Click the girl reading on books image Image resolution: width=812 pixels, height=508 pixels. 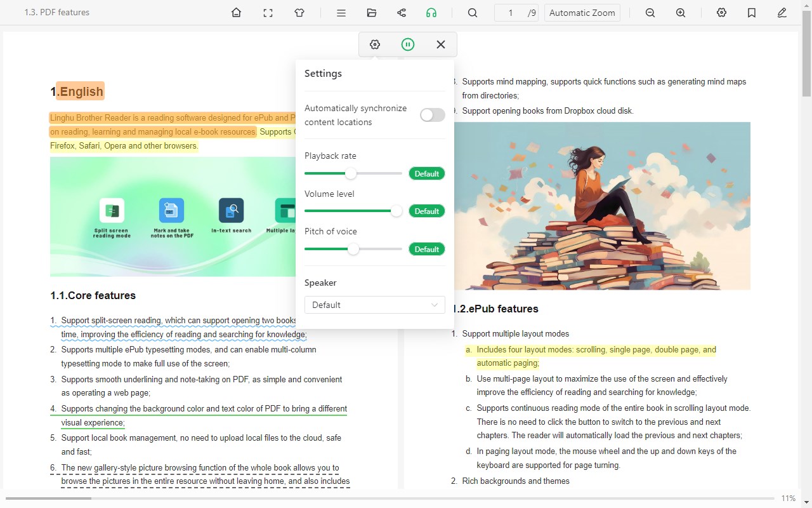[601, 206]
